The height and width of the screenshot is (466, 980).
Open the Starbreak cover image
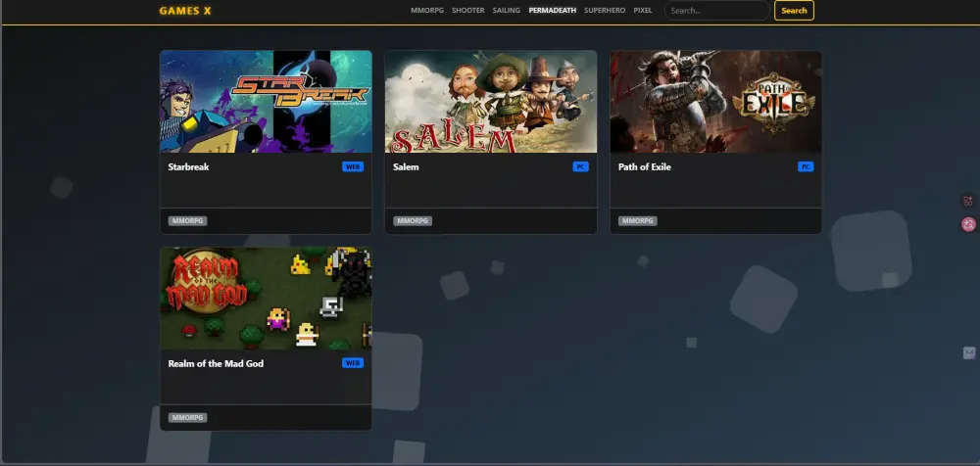[x=266, y=102]
